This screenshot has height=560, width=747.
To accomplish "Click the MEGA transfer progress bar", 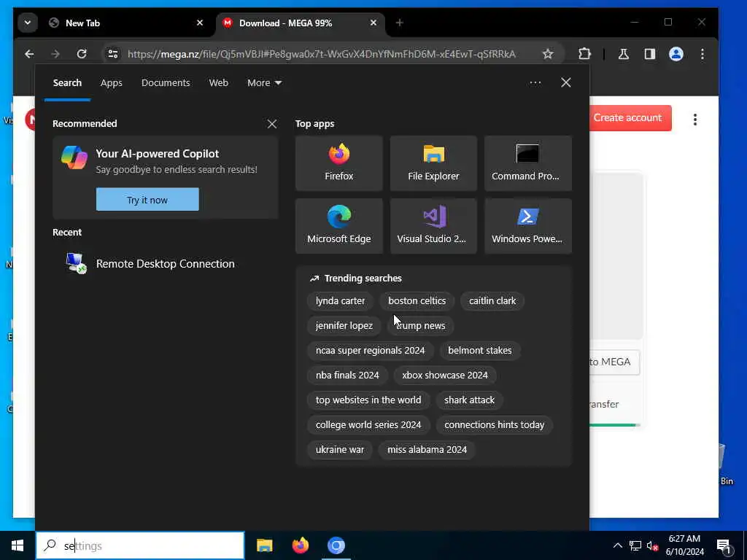I will click(x=614, y=425).
